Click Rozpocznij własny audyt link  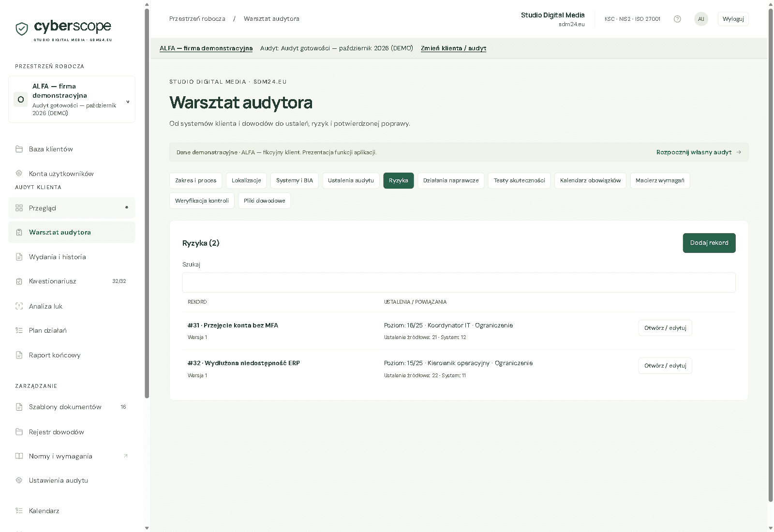(699, 152)
